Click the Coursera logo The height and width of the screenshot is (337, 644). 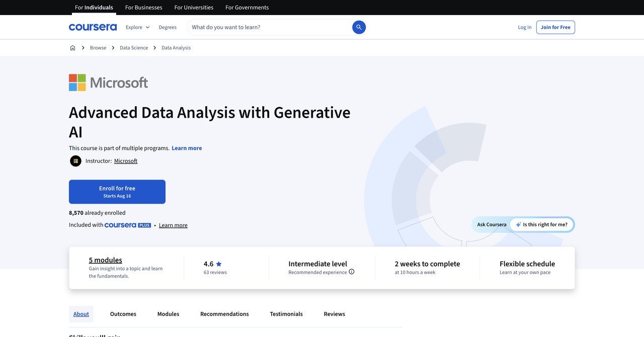pyautogui.click(x=93, y=27)
